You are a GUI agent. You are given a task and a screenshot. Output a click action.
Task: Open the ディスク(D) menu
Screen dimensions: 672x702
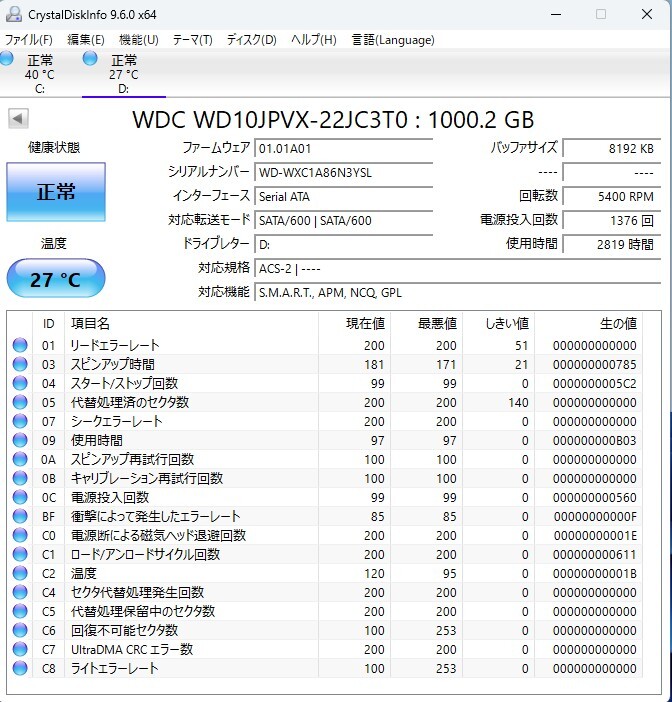tap(252, 40)
